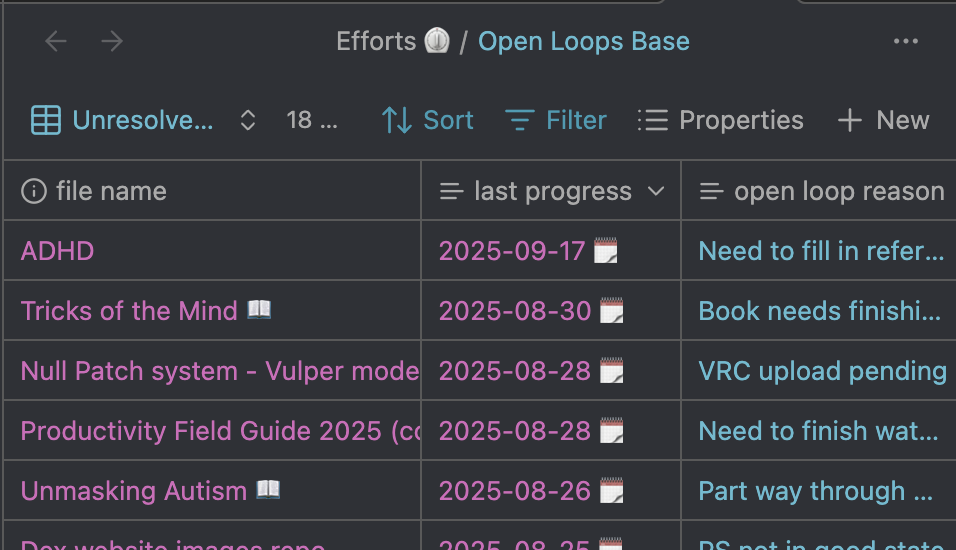Create a New entry
Image resolution: width=956 pixels, height=550 pixels.
[883, 121]
